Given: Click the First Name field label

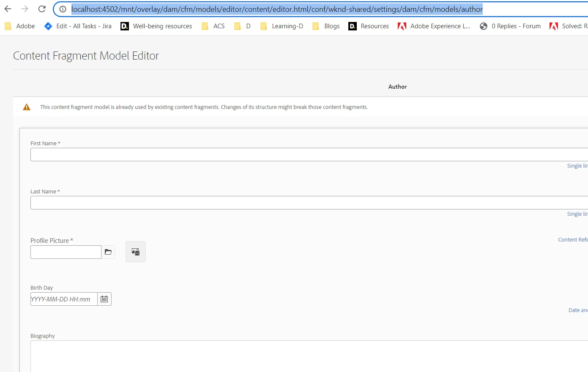Looking at the screenshot, I should [45, 143].
